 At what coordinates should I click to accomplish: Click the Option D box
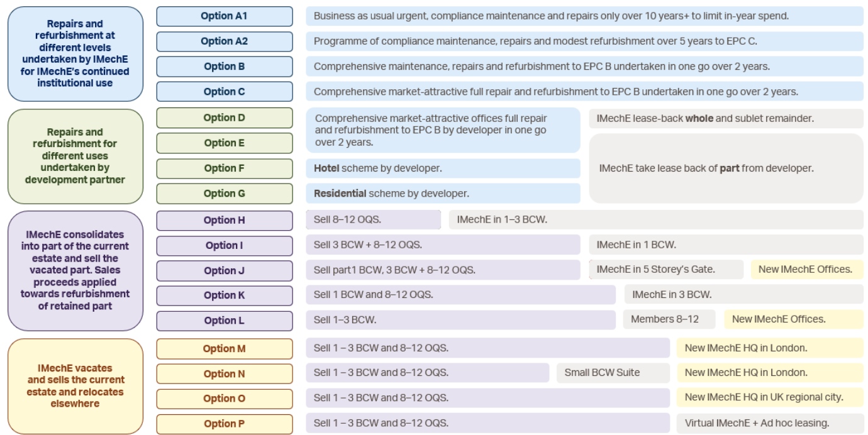(x=225, y=118)
